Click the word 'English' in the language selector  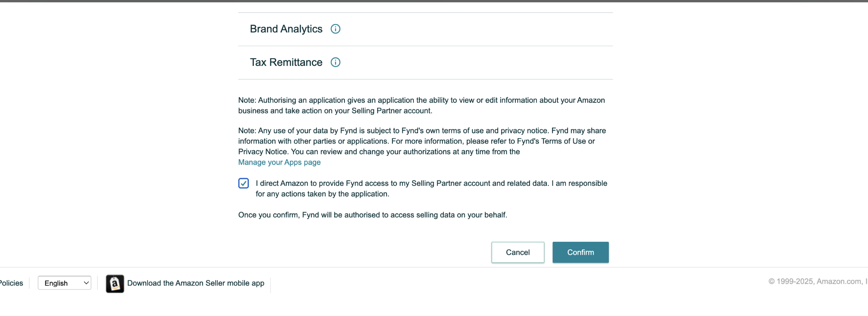pos(56,283)
